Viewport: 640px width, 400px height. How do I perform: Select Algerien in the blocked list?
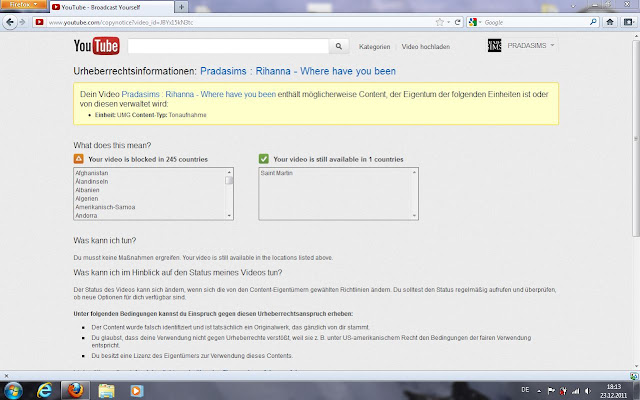point(87,199)
